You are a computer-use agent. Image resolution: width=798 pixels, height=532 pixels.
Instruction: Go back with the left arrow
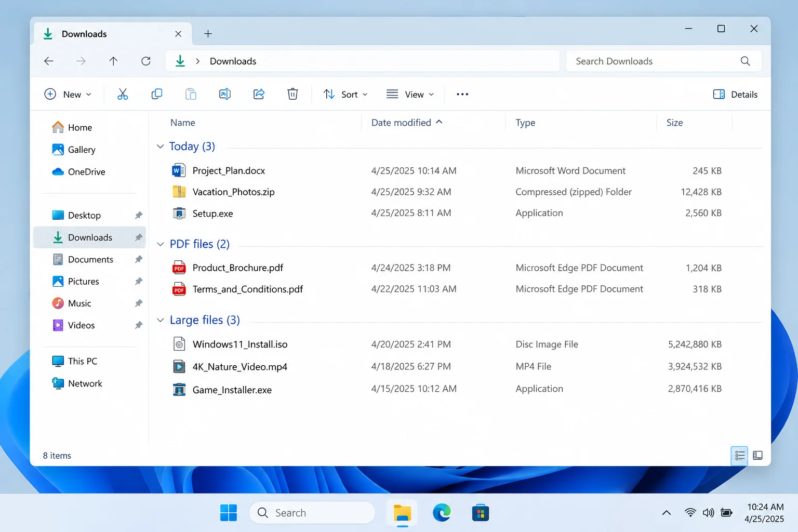pyautogui.click(x=49, y=61)
